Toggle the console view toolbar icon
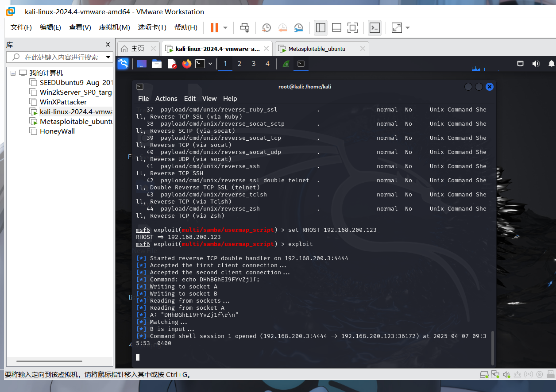The width and height of the screenshot is (556, 392). [375, 28]
